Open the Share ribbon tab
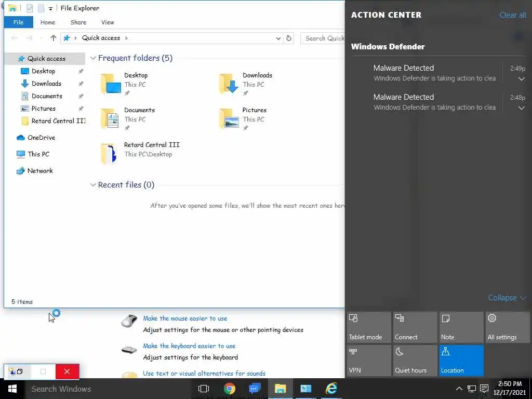Screen dimensions: 532x399 (78, 22)
